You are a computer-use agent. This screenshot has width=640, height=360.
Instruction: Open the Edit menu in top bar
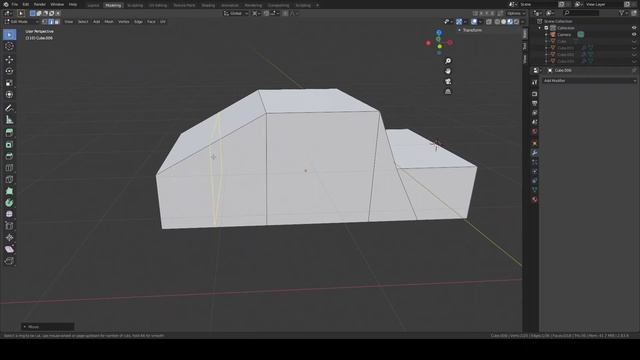coord(26,4)
